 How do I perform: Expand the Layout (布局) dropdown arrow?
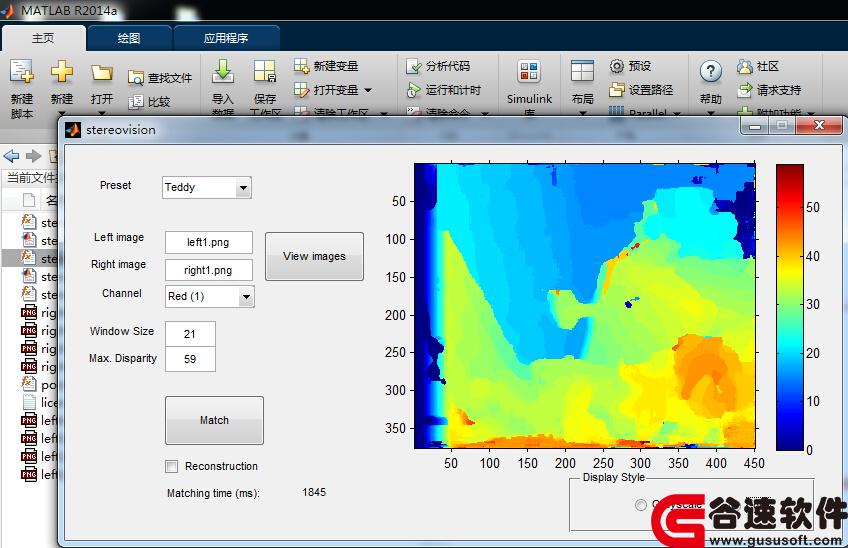click(582, 113)
